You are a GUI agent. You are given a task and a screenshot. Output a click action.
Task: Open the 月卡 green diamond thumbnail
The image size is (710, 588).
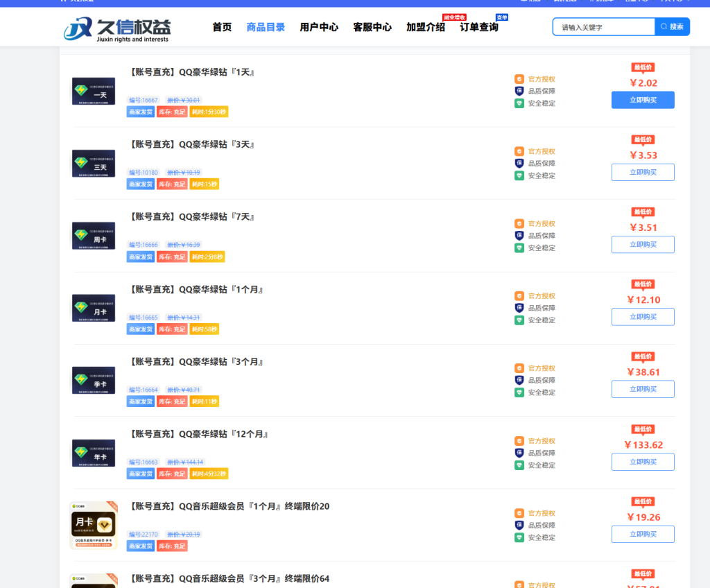pyautogui.click(x=94, y=308)
